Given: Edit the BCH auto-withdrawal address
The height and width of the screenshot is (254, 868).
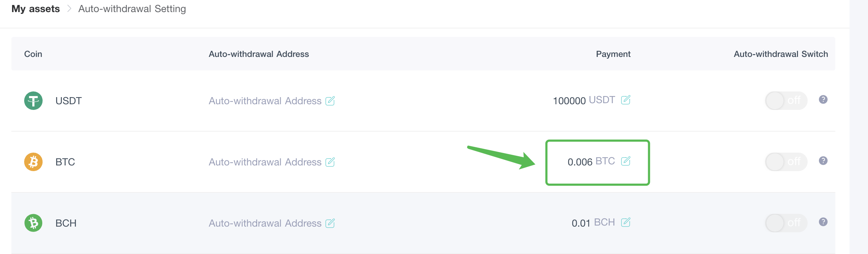Looking at the screenshot, I should [330, 223].
